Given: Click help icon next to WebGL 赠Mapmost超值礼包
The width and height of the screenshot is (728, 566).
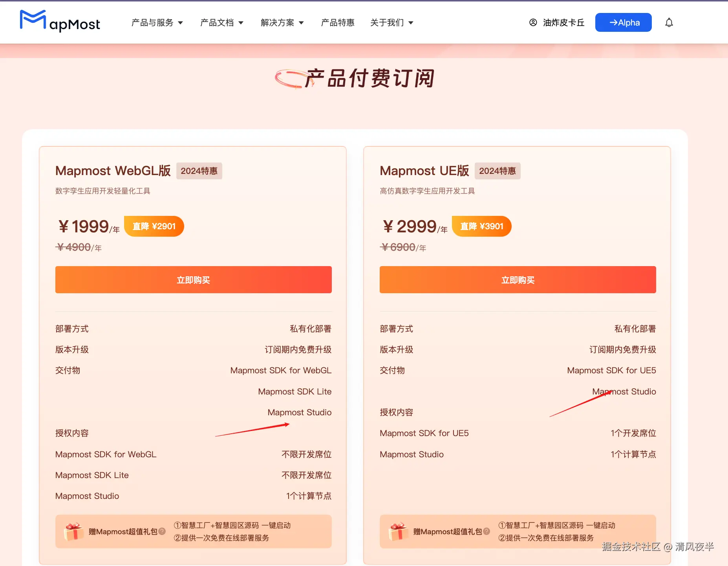Looking at the screenshot, I should click(x=162, y=531).
